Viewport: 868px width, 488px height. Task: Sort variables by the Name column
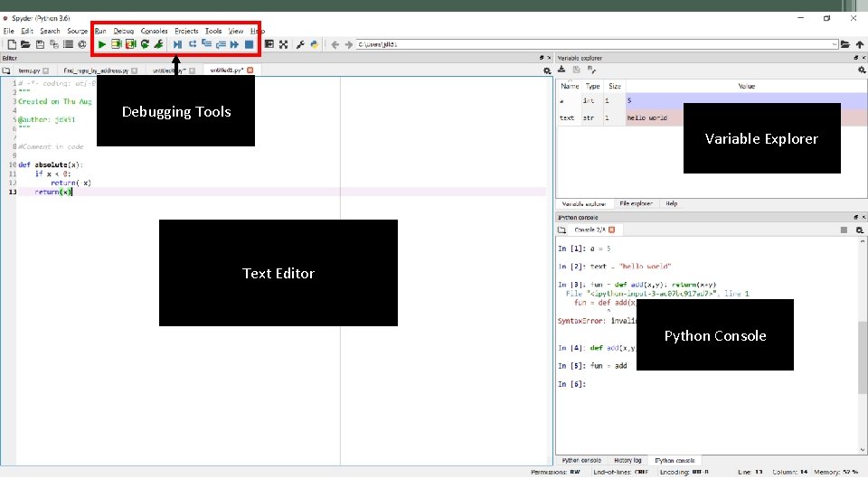[570, 87]
